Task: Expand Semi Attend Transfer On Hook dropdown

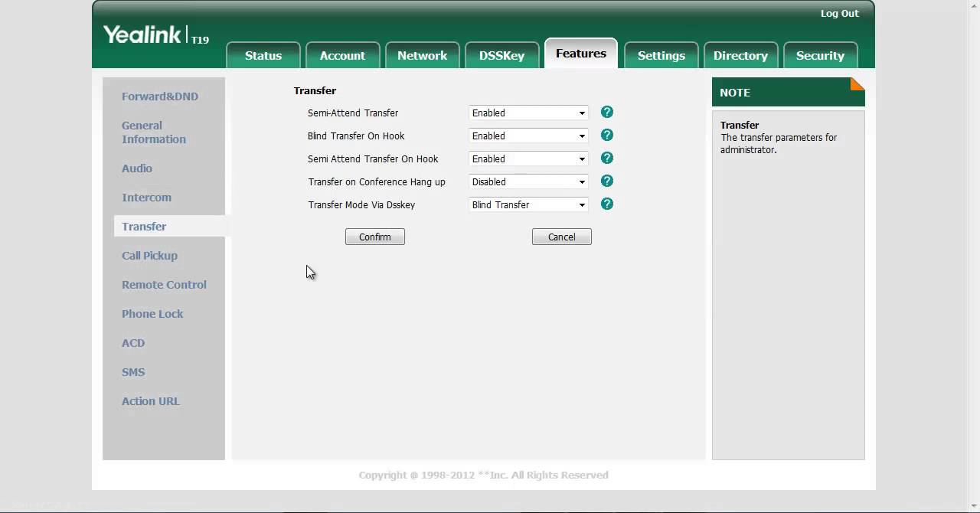Action: pyautogui.click(x=528, y=159)
